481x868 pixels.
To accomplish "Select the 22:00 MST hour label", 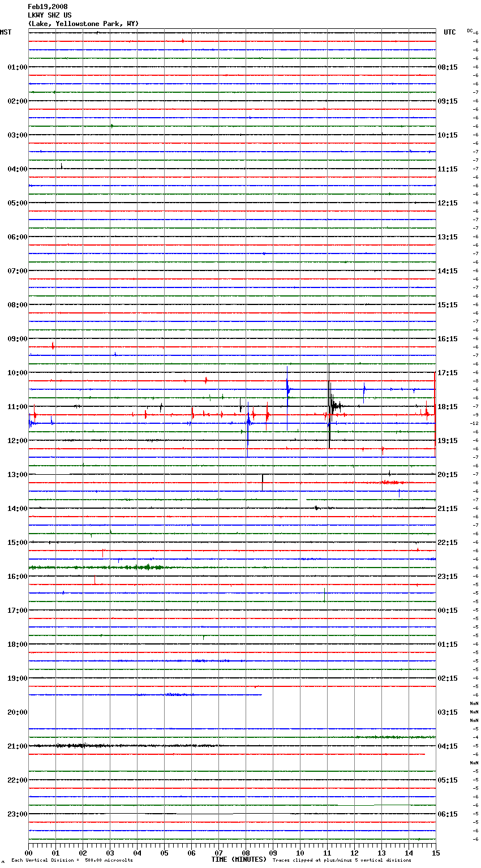I will pos(18,780).
